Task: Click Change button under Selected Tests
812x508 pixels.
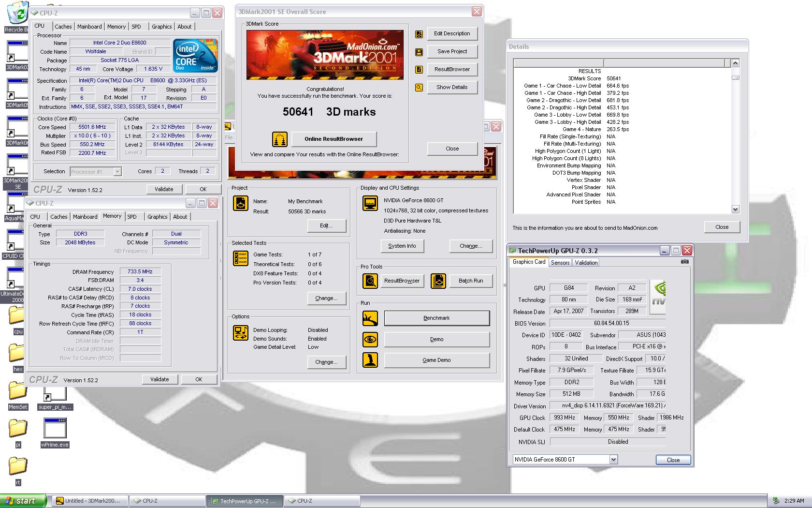Action: click(326, 299)
